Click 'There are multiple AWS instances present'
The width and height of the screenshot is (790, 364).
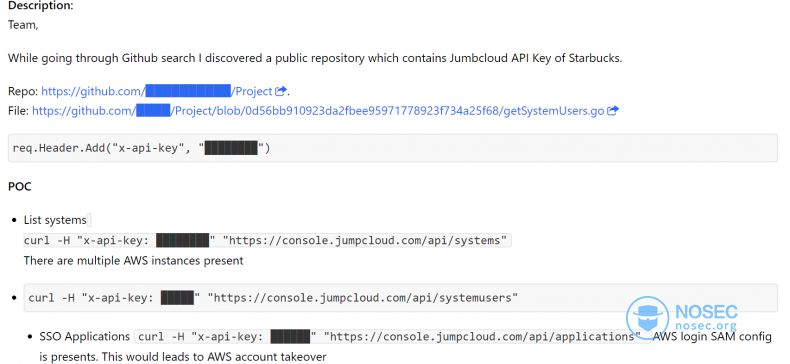(x=134, y=261)
